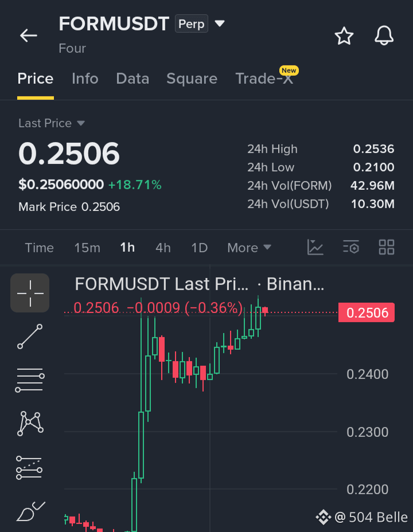Open chart indicators line-graph icon
Screen dimensions: 413x532
315,247
